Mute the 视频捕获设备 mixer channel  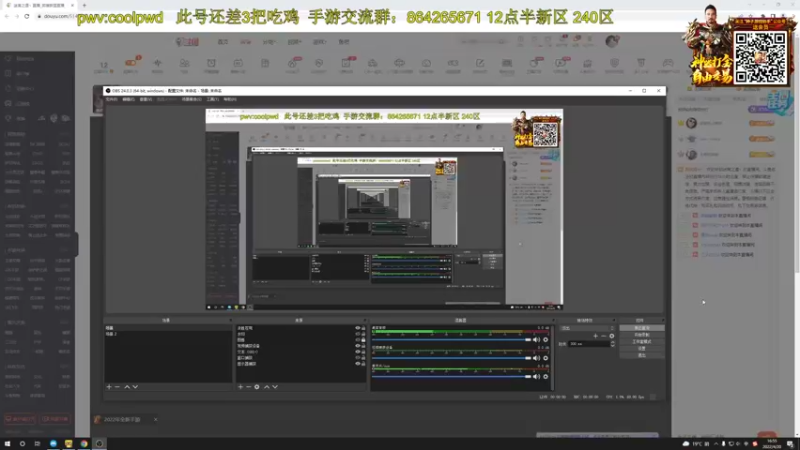point(536,358)
